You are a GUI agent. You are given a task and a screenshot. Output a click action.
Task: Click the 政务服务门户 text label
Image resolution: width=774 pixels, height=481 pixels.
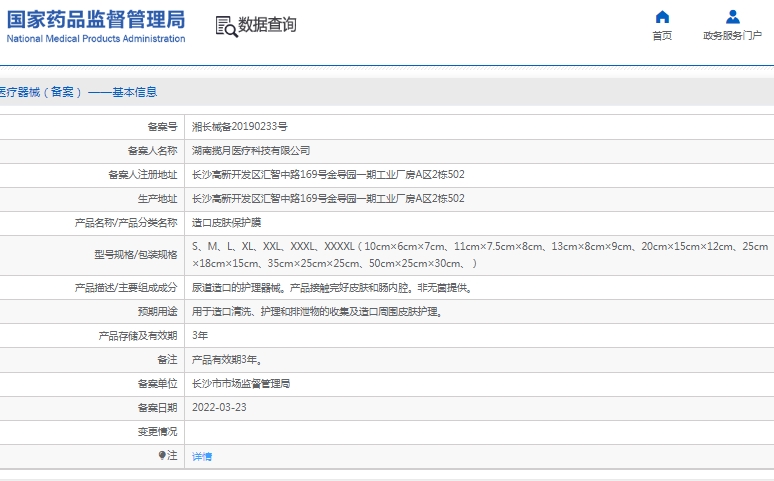click(733, 36)
